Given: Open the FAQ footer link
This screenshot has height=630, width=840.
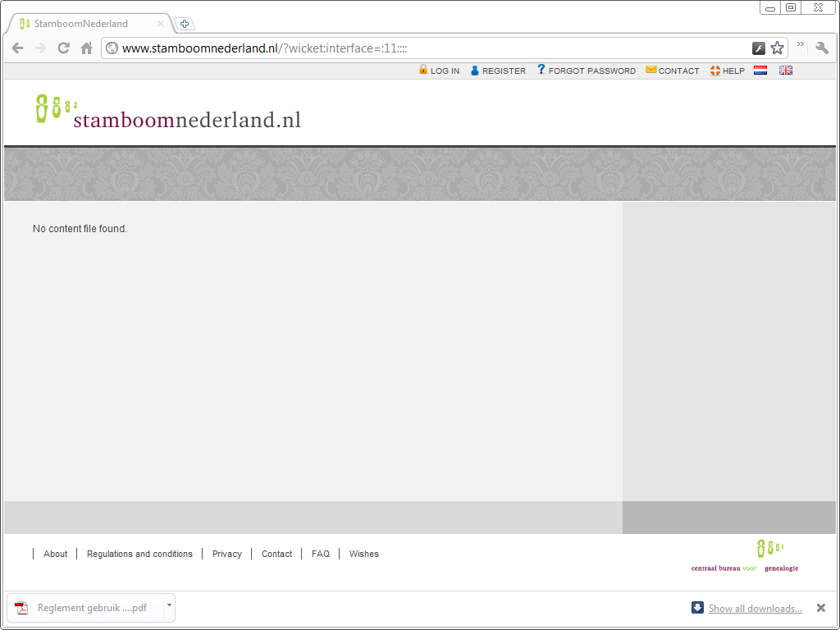Looking at the screenshot, I should pyautogui.click(x=321, y=554).
